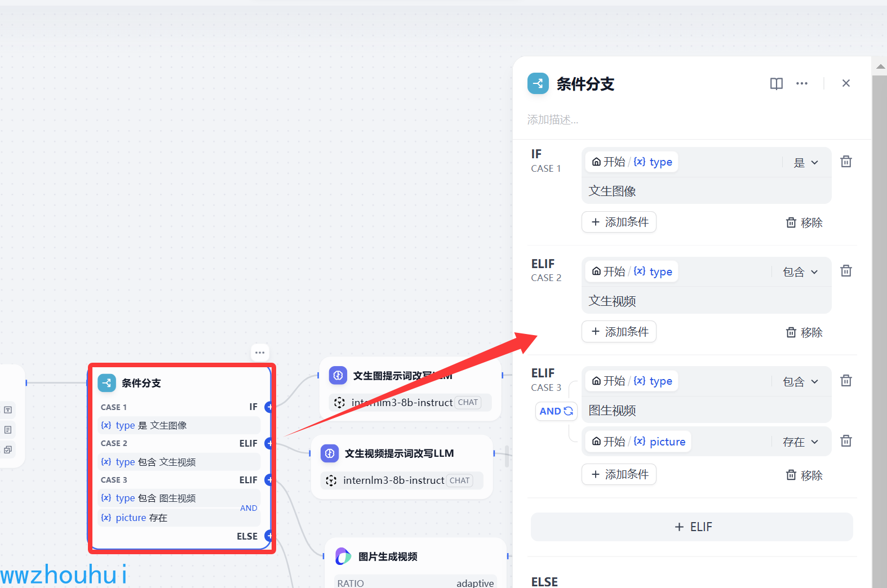Viewport: 887px width, 588px height.
Task: Select the 文生视频提示词改写LLM node icon
Action: (330, 453)
